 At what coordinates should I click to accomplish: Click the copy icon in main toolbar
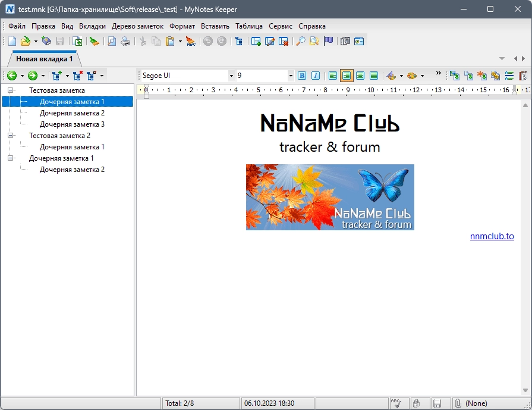pos(156,41)
